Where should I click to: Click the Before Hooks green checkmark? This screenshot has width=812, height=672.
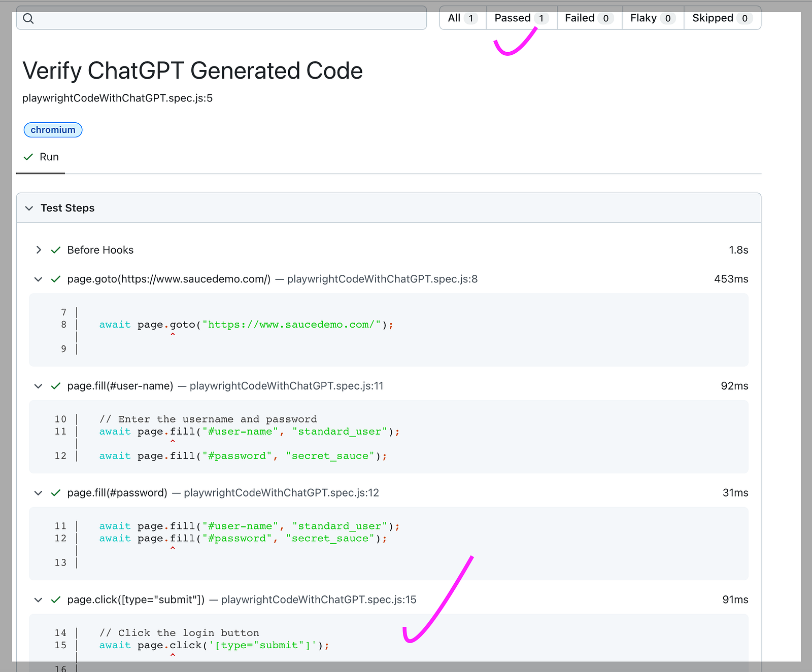point(56,250)
